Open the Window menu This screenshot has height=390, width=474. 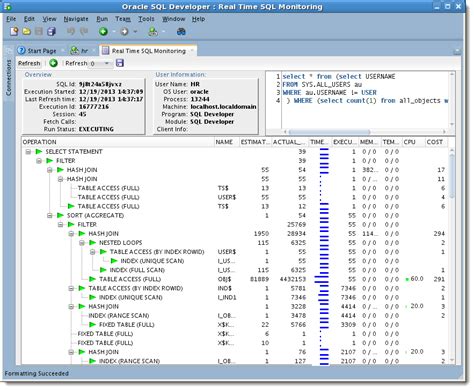pos(173,19)
